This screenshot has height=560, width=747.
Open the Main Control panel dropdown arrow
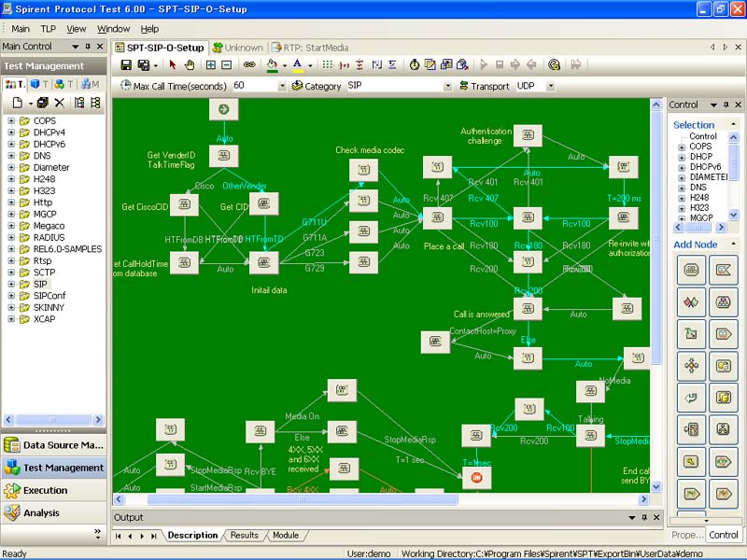pos(76,46)
